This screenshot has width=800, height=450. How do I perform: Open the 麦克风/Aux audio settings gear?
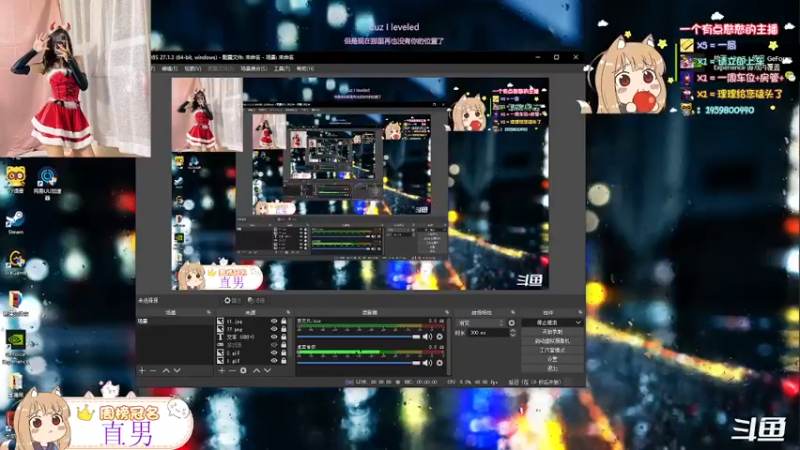point(439,337)
